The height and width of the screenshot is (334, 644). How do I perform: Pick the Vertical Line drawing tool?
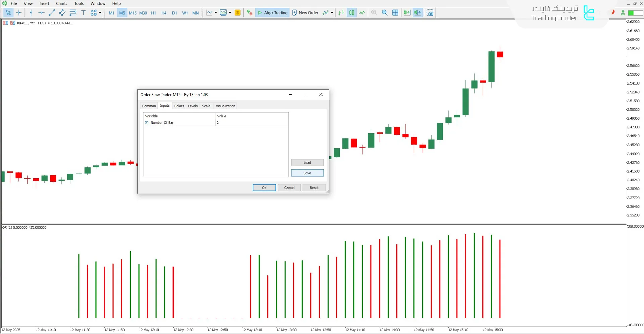click(x=31, y=13)
